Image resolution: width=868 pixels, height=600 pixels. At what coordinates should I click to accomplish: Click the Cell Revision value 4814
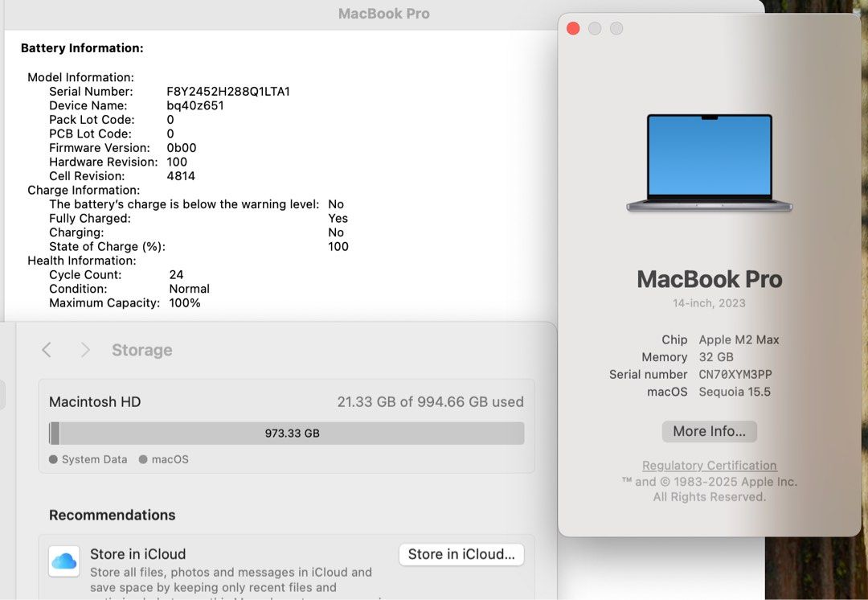[x=181, y=176]
